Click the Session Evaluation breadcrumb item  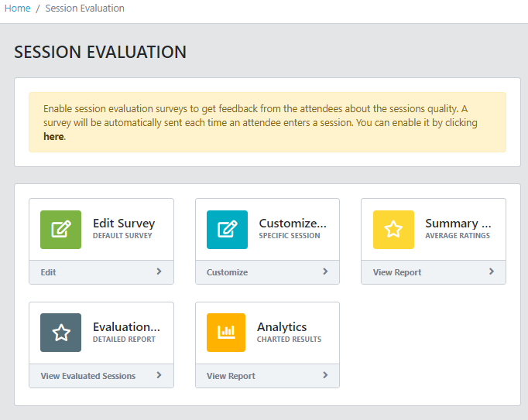click(x=84, y=9)
